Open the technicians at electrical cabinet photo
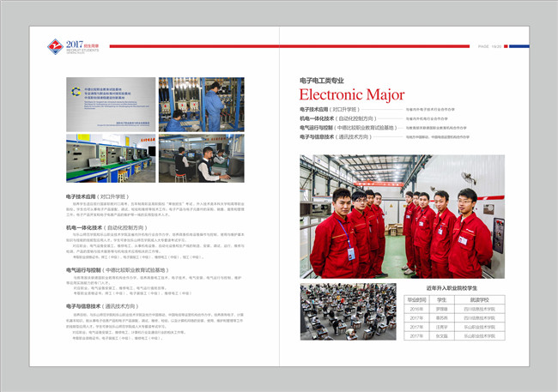 coord(202,104)
